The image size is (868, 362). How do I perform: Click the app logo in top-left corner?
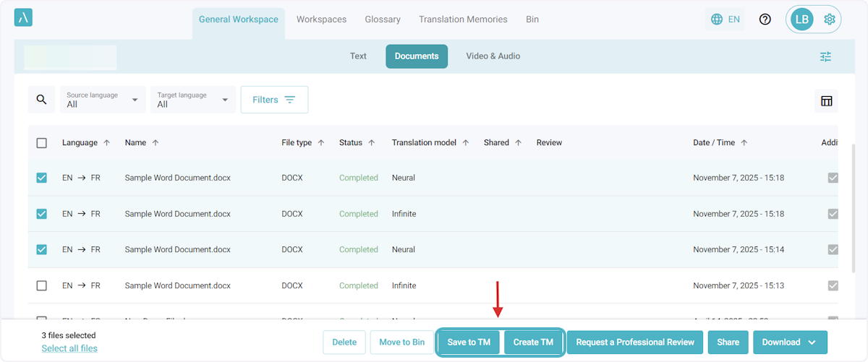tap(23, 18)
